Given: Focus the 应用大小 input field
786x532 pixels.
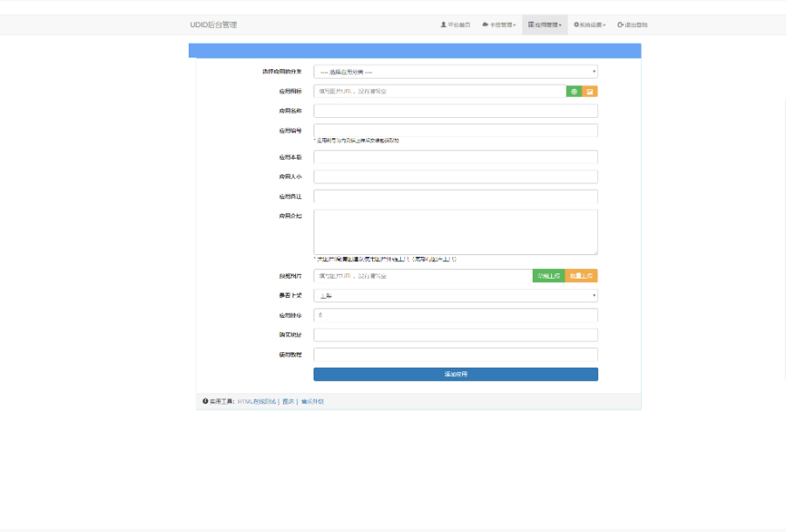Looking at the screenshot, I should click(456, 176).
